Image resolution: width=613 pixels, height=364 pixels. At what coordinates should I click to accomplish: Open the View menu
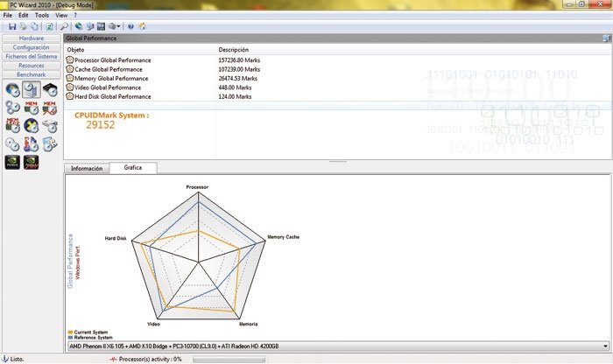click(61, 15)
